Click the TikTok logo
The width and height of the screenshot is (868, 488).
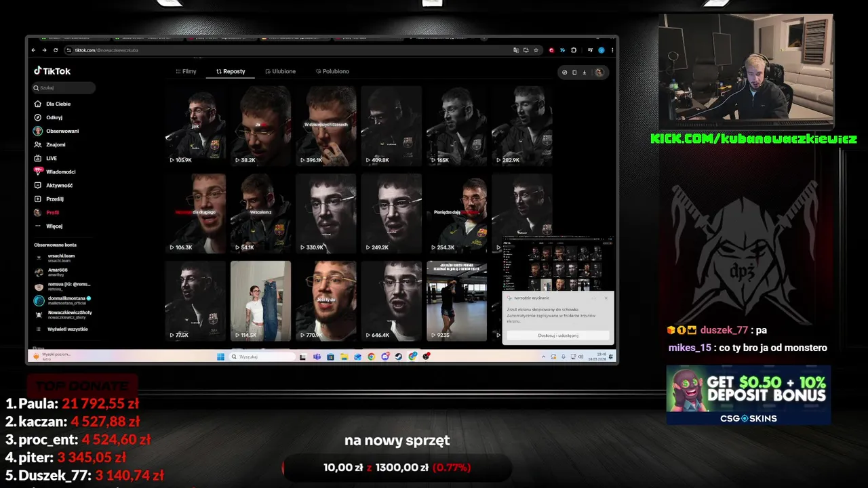pos(52,70)
